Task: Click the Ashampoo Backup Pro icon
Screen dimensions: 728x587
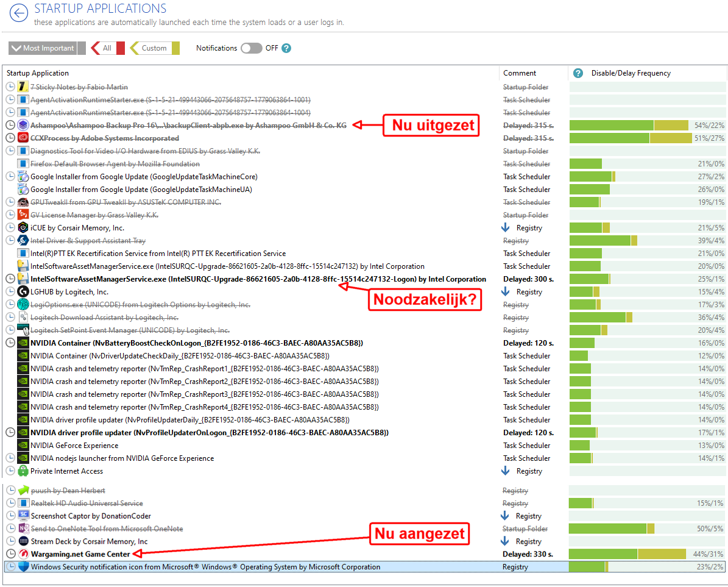Action: coord(23,126)
